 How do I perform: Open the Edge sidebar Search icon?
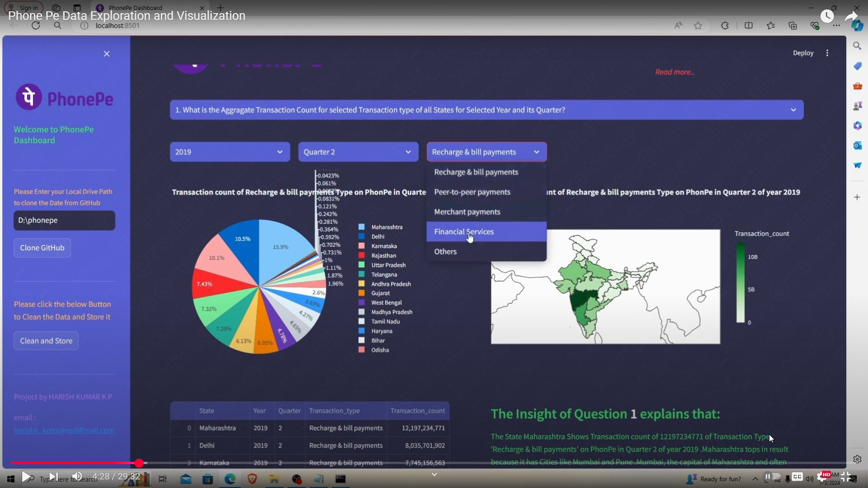858,46
